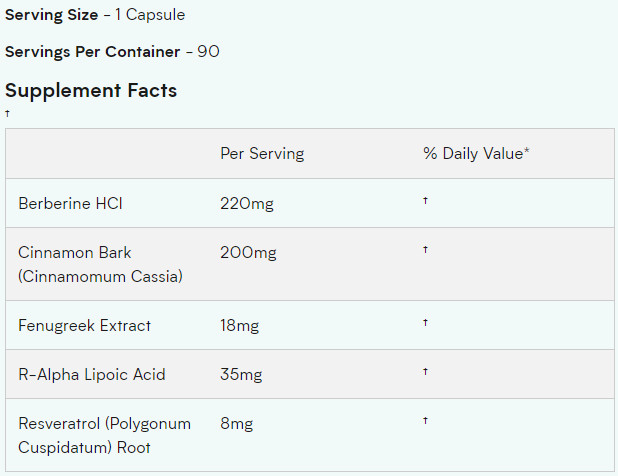Click the dagger in Cinnamon Bark row
Screen dimensions: 618x476
pos(425,249)
